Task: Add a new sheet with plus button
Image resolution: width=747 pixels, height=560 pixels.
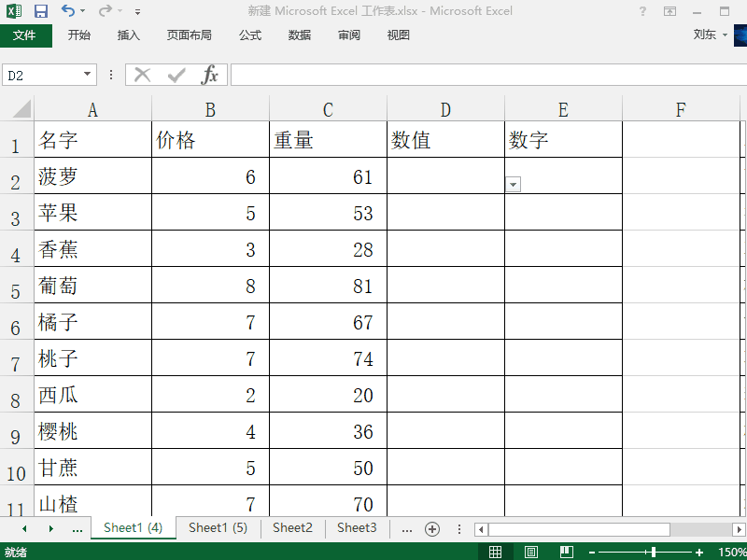Action: tap(432, 528)
